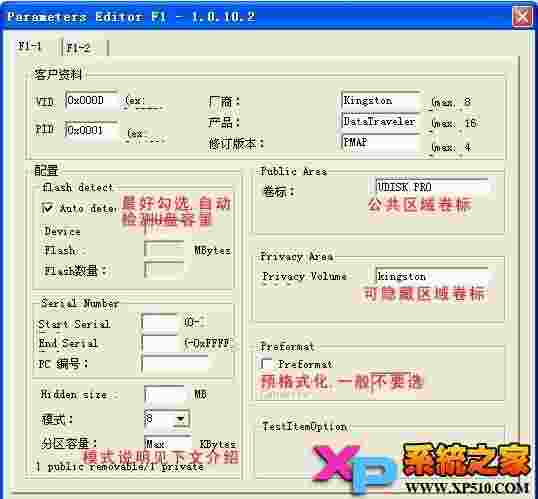Click the Flash数量 input box
Screen dimensions: 538x499
click(164, 270)
